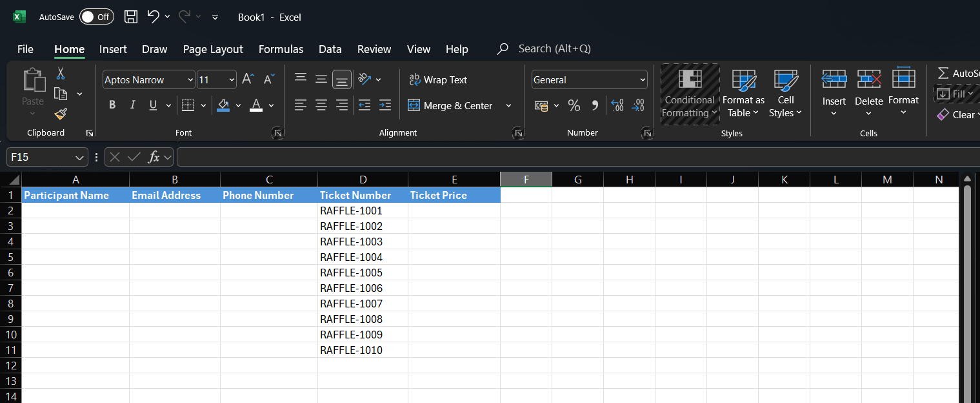980x403 pixels.
Task: Select the row 7 header
Action: pyautogui.click(x=11, y=288)
